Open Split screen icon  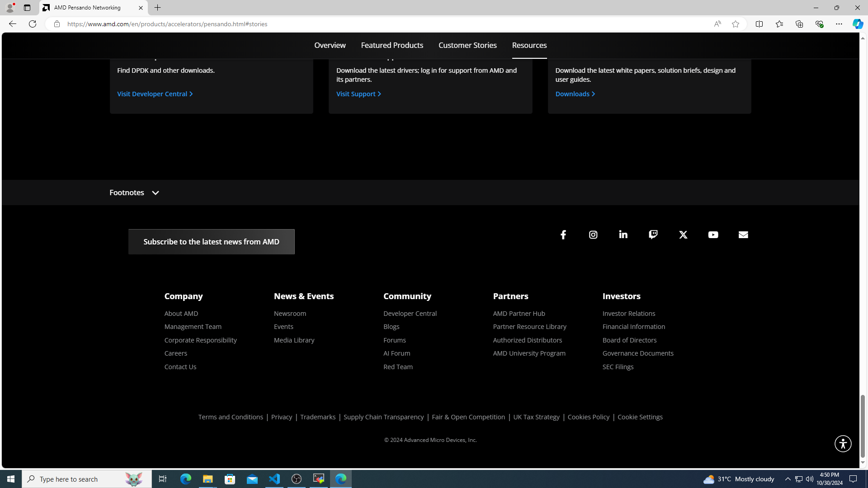(x=759, y=24)
